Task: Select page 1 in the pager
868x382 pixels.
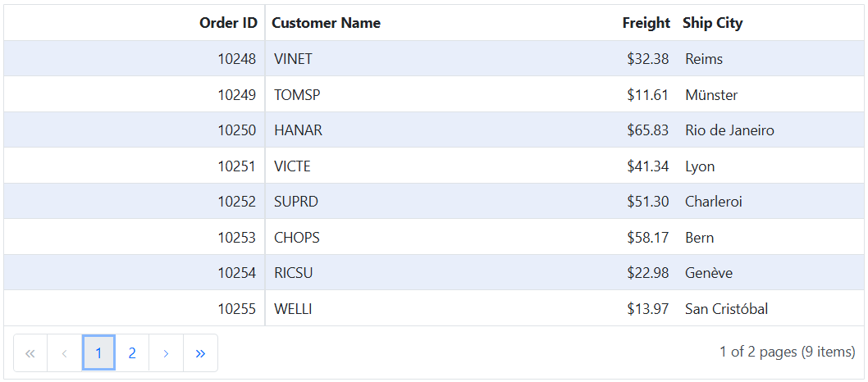Action: tap(98, 352)
